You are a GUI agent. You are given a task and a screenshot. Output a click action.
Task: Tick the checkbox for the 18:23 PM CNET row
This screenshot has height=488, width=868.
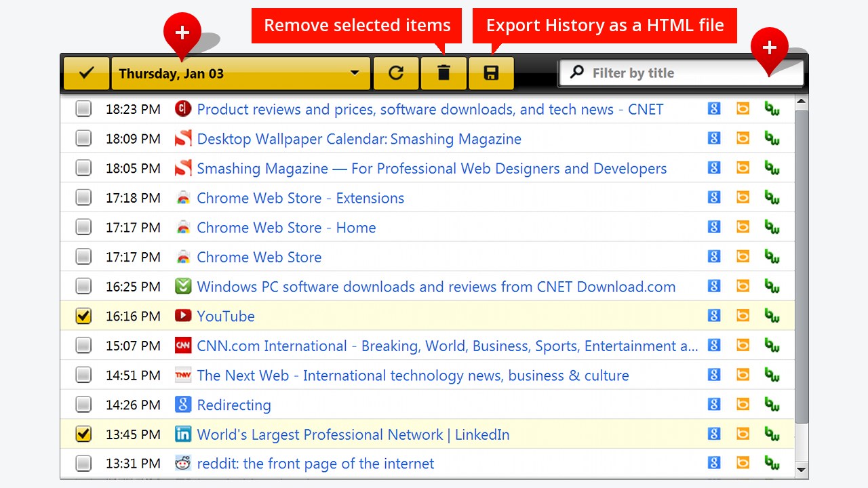[83, 109]
